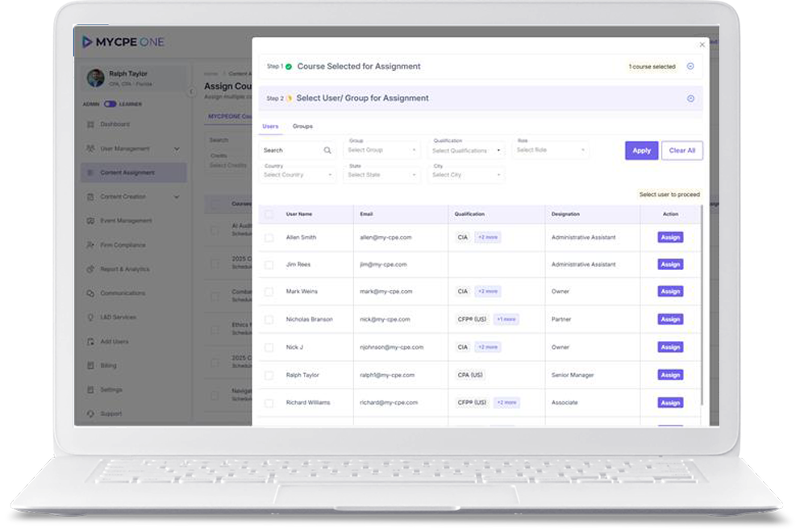
Task: Open the Event Management icon
Action: [x=91, y=221]
